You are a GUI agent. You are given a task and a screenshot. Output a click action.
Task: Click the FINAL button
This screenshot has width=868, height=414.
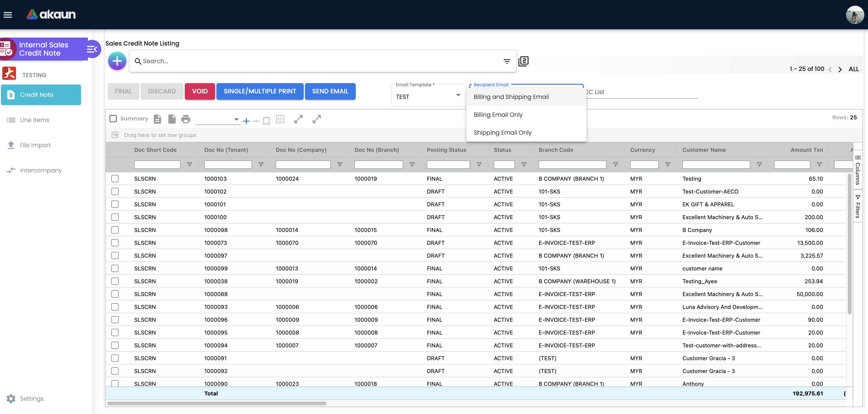[123, 91]
